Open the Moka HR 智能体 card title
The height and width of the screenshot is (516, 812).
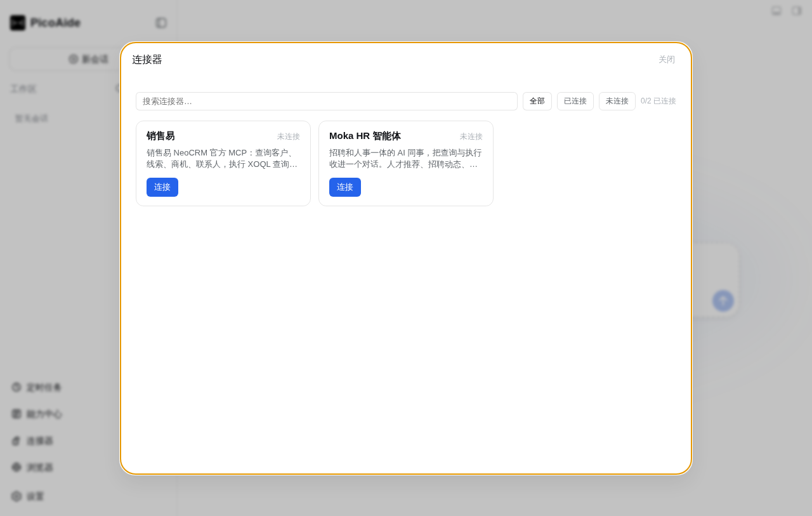(x=365, y=136)
